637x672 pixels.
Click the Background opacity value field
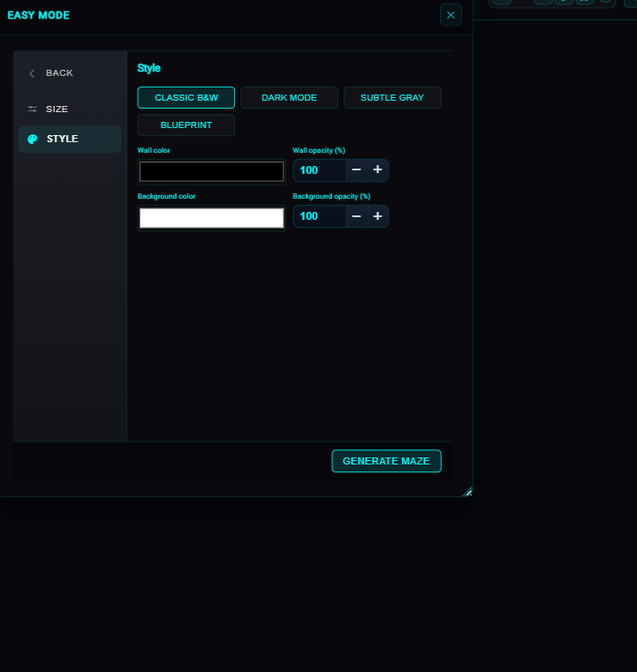(x=320, y=216)
